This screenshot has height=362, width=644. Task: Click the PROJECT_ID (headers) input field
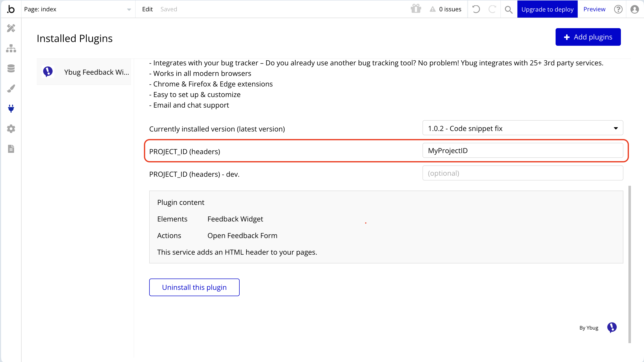[x=523, y=151]
